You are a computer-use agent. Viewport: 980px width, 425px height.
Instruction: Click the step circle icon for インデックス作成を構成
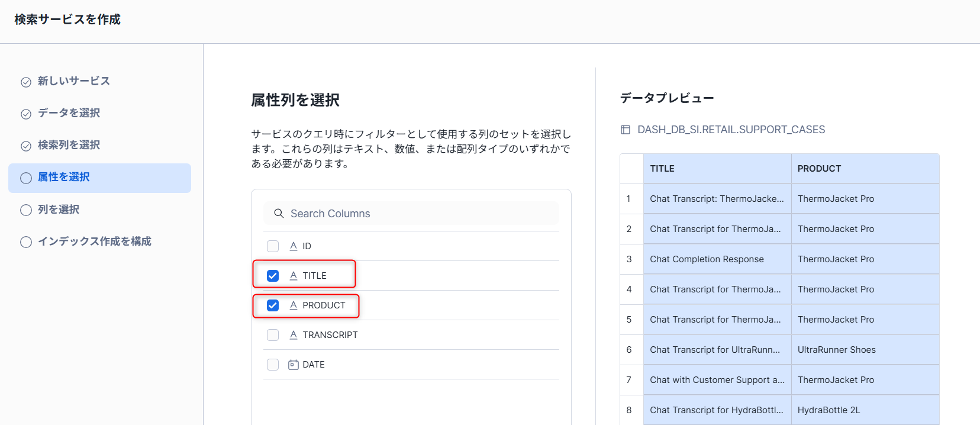click(26, 242)
